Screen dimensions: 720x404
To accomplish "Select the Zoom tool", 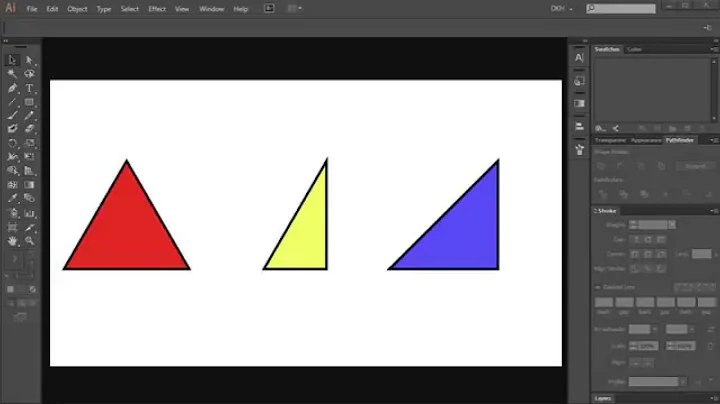I will 29,241.
